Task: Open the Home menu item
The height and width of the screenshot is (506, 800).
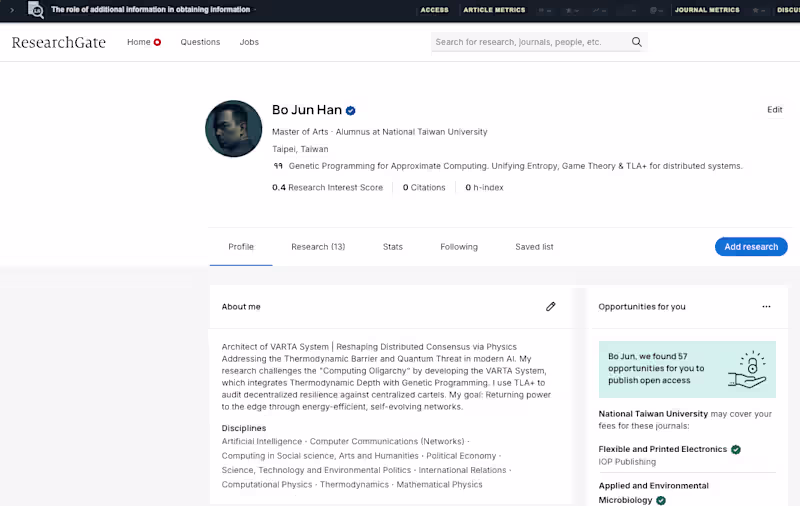Action: [x=139, y=42]
